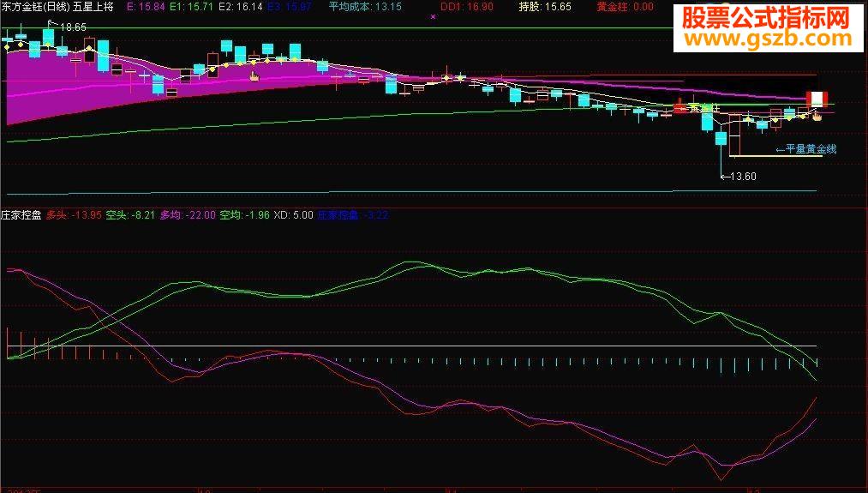868x493 pixels.
Task: Click the blue 庄家控盘: -3.22 reading
Action: (x=353, y=215)
